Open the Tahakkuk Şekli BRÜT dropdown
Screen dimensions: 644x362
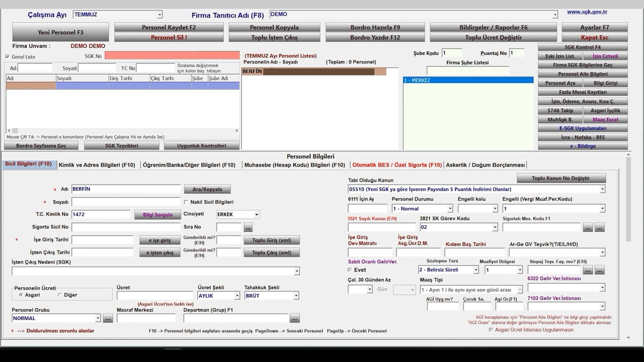point(296,296)
